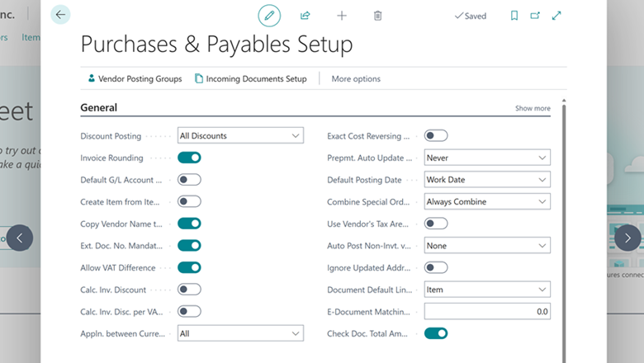Click More options link
644x363 pixels.
click(x=356, y=78)
